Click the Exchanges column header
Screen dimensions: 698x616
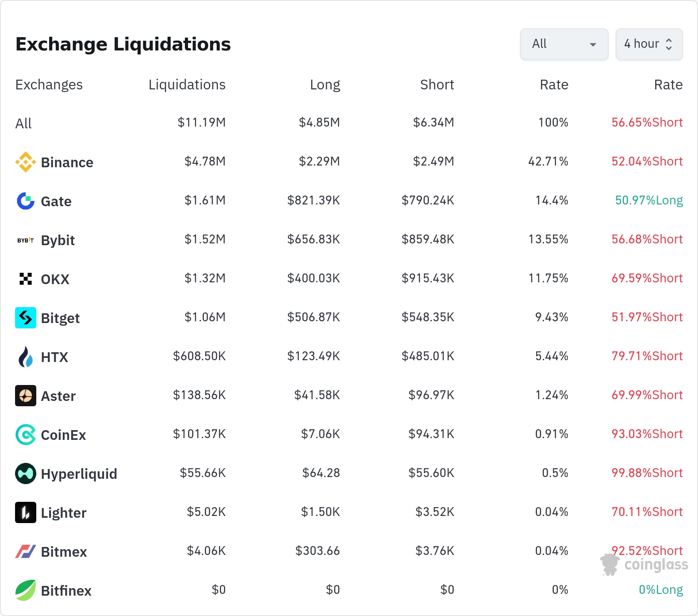49,85
